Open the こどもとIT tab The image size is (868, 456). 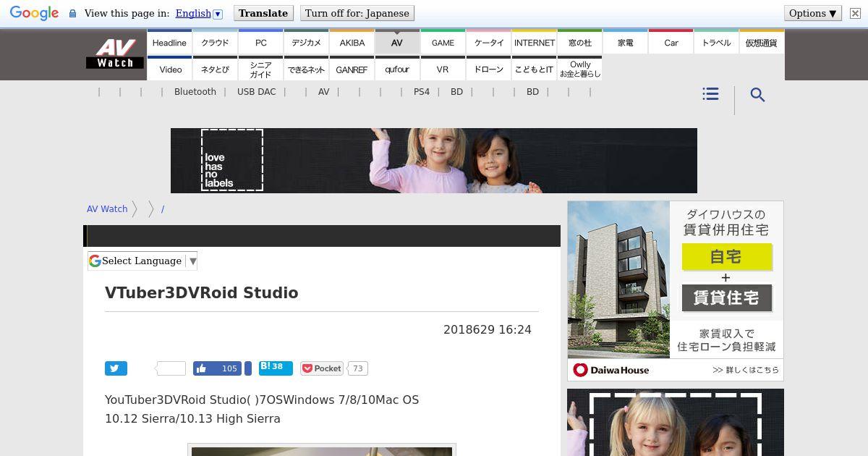535,69
